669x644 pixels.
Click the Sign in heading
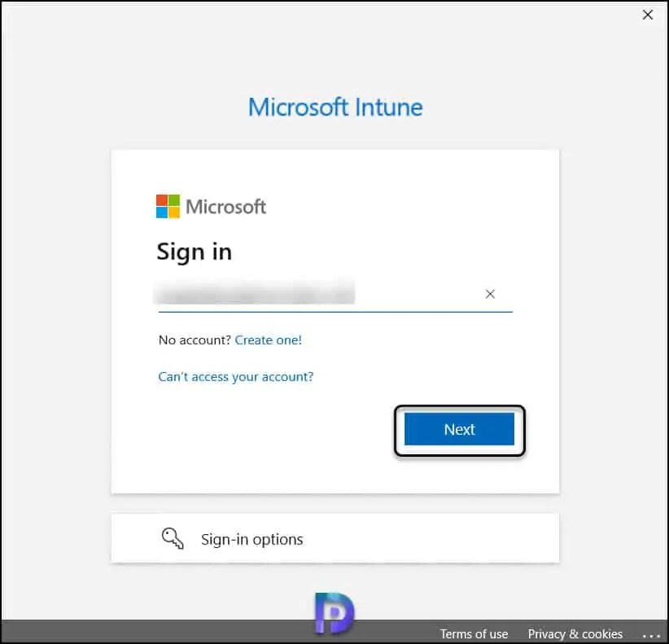coord(194,252)
